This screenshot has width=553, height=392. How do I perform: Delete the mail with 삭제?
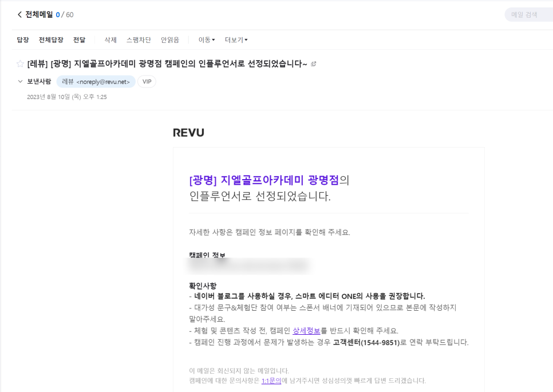(x=110, y=40)
